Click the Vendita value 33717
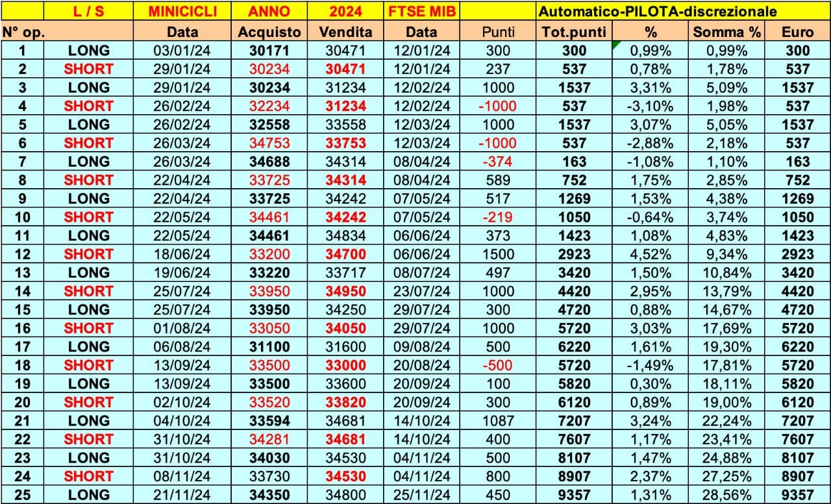The height and width of the screenshot is (504, 831). pos(346,272)
